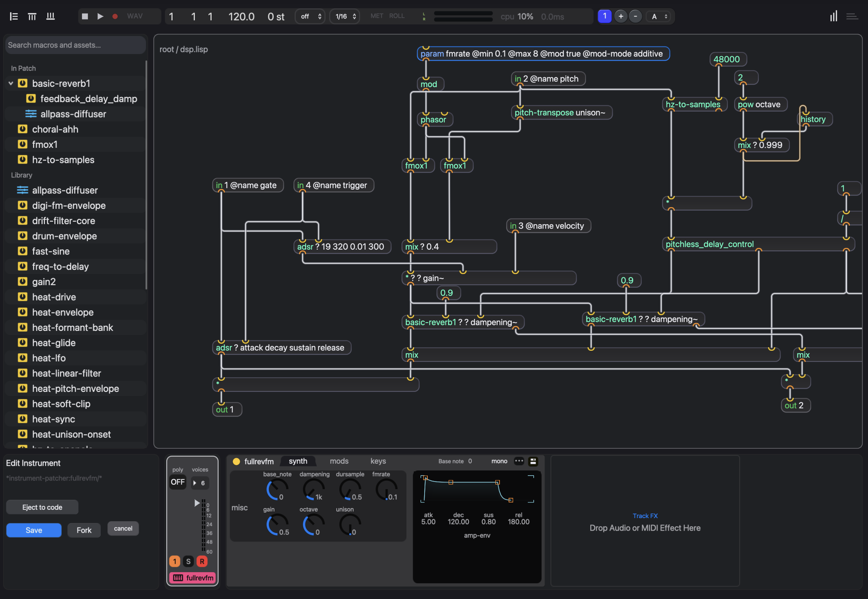Screen dimensions: 868x599
Task: Open the quantize 'off' dropdown
Action: pos(310,16)
